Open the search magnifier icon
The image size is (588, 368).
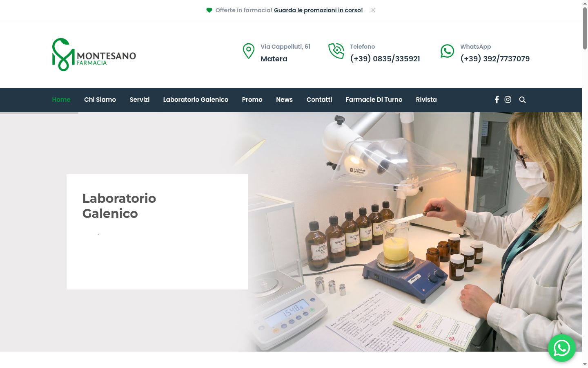[522, 100]
